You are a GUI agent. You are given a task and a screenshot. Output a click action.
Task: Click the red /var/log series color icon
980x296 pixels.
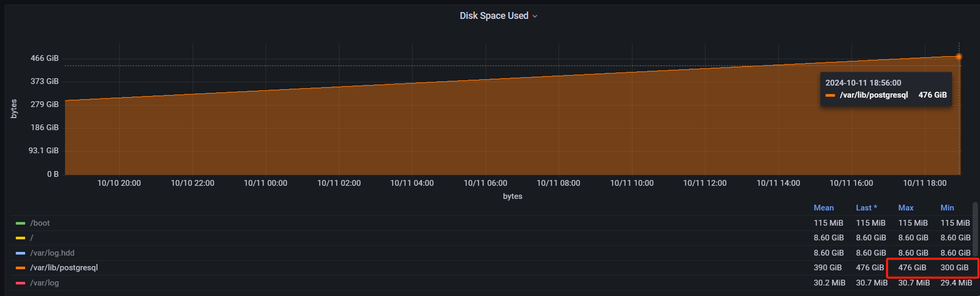pos(20,283)
